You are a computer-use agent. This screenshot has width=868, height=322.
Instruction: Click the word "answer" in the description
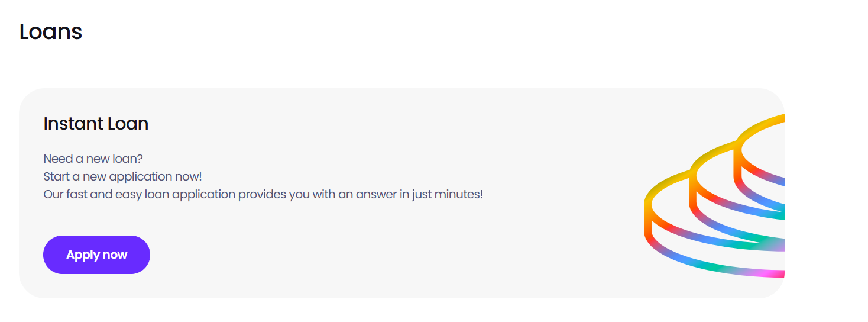click(375, 194)
